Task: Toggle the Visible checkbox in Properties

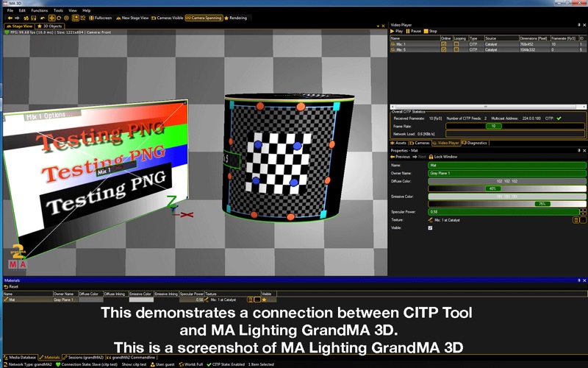Action: click(430, 228)
